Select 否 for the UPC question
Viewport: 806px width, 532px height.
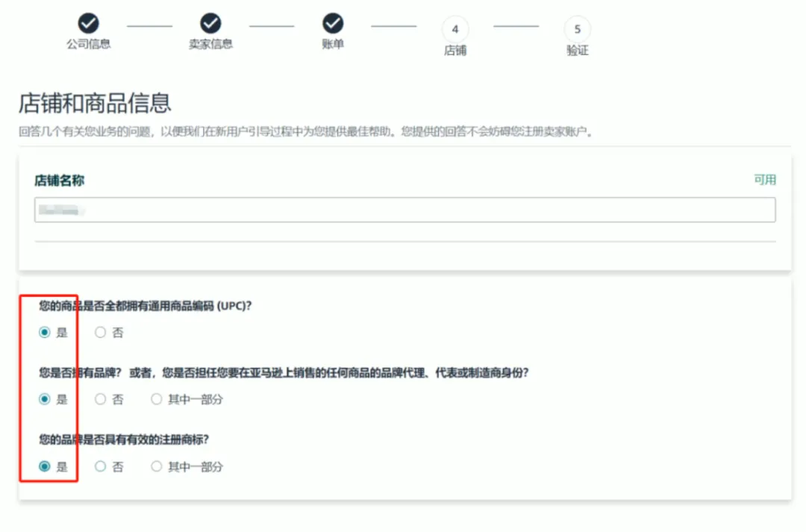[x=99, y=333]
